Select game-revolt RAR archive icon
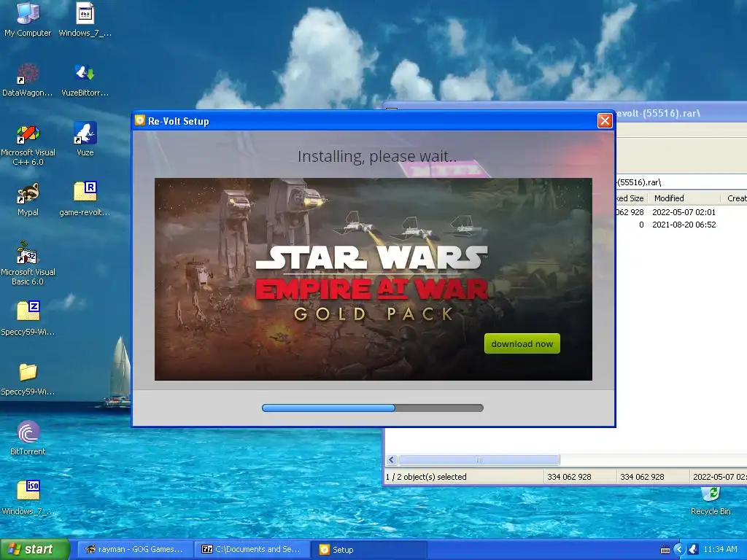This screenshot has width=747, height=560. (x=85, y=199)
